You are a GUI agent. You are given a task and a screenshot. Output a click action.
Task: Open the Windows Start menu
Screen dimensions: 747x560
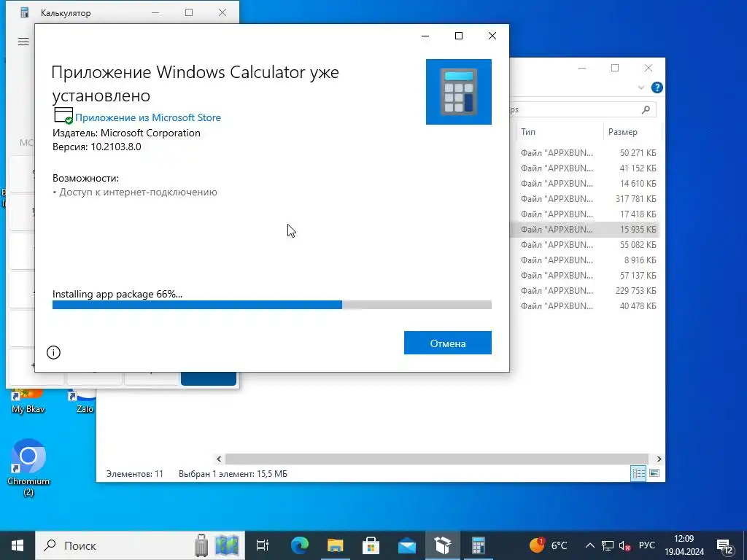18,545
